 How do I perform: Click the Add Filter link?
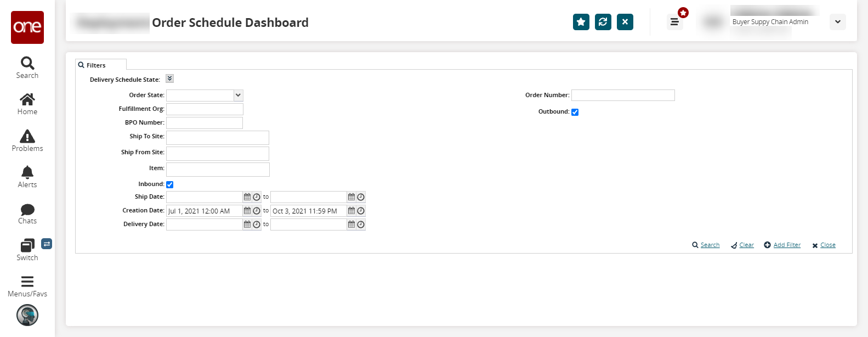pyautogui.click(x=786, y=245)
